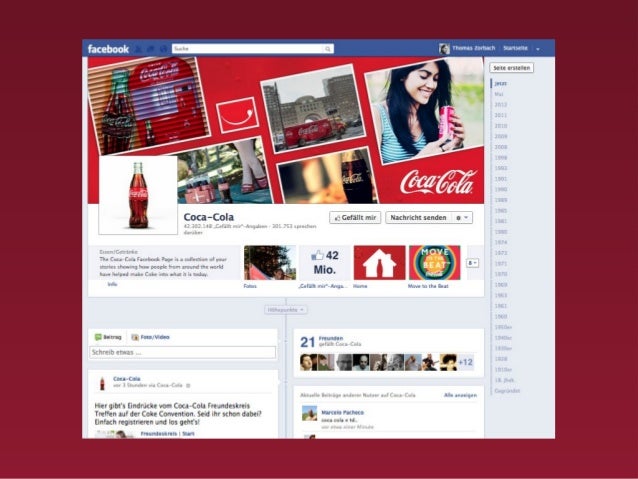
Task: Open Thomas Zorbach profile picture
Action: point(444,49)
